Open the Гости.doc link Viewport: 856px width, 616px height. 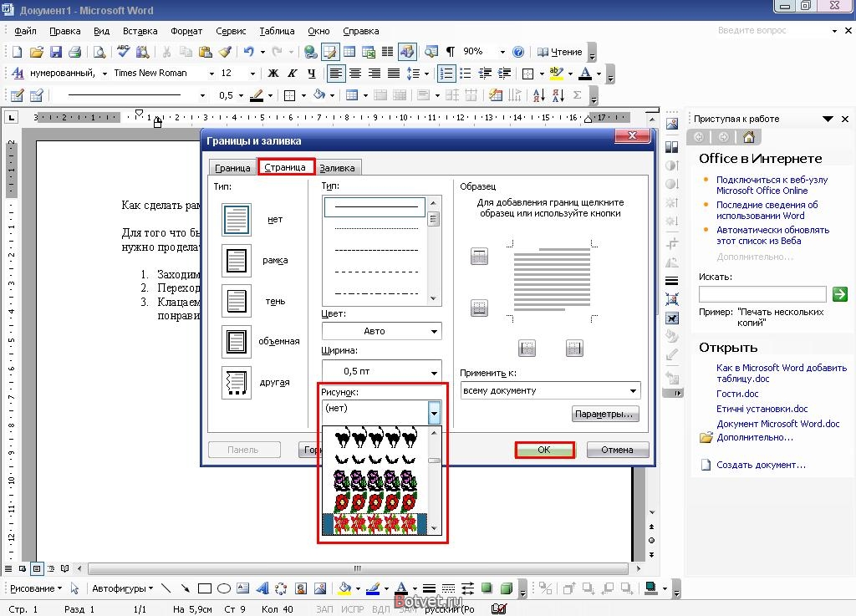(737, 394)
